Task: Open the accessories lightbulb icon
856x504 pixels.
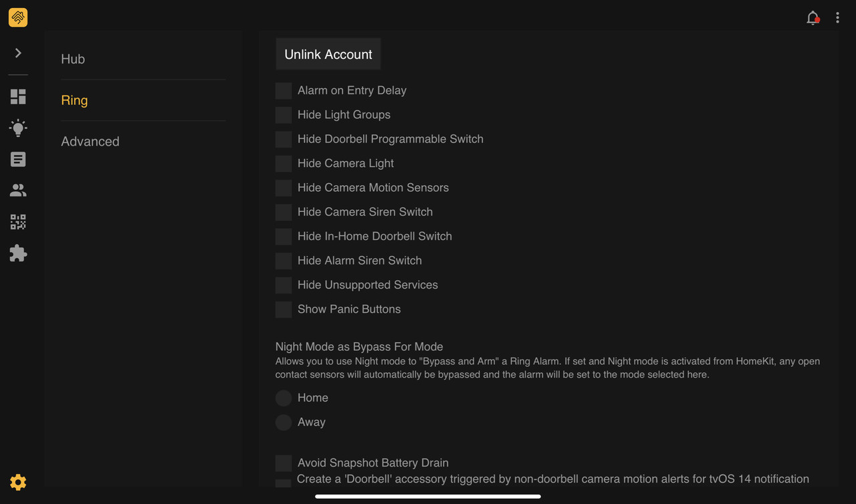Action: (18, 128)
